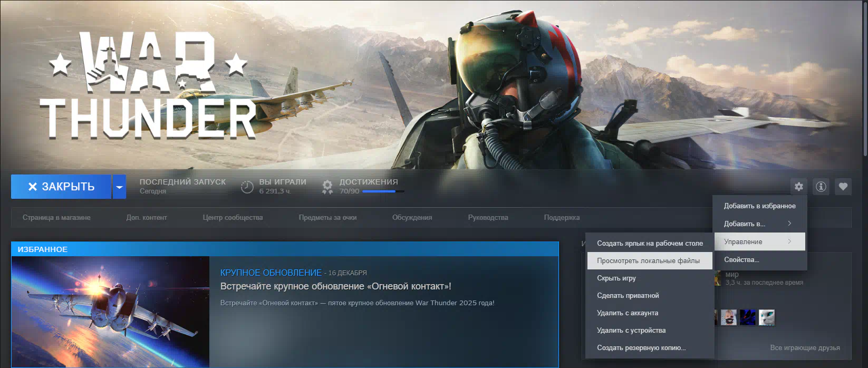The width and height of the screenshot is (868, 368).
Task: Click the gear manage icon
Action: tap(798, 187)
